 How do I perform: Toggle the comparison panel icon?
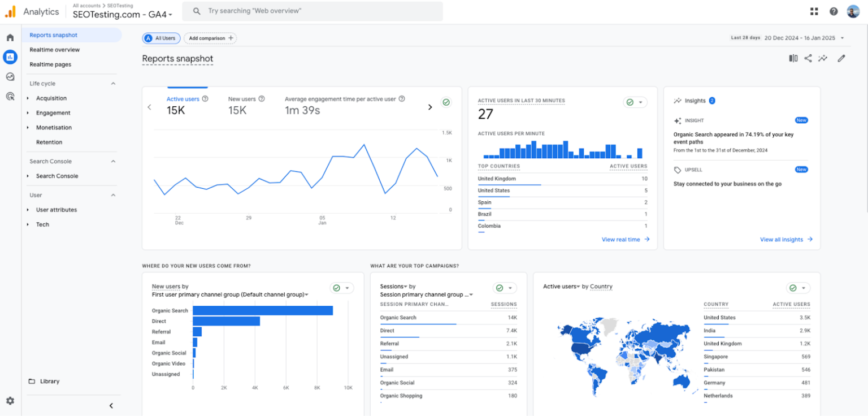(x=793, y=58)
